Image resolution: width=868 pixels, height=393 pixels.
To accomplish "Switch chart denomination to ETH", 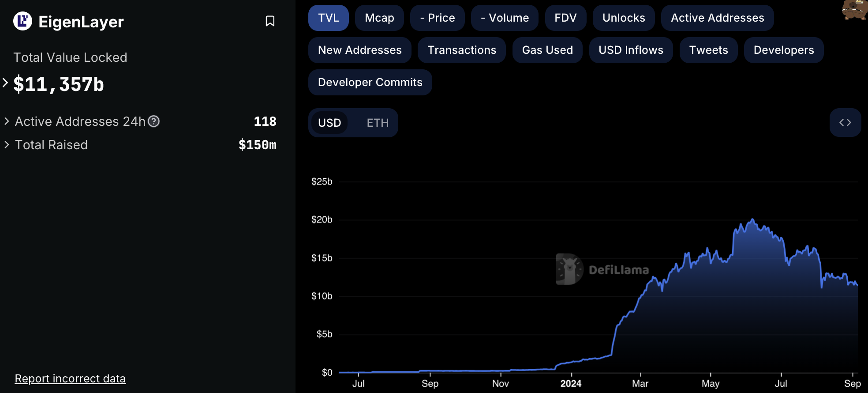I will click(x=378, y=123).
